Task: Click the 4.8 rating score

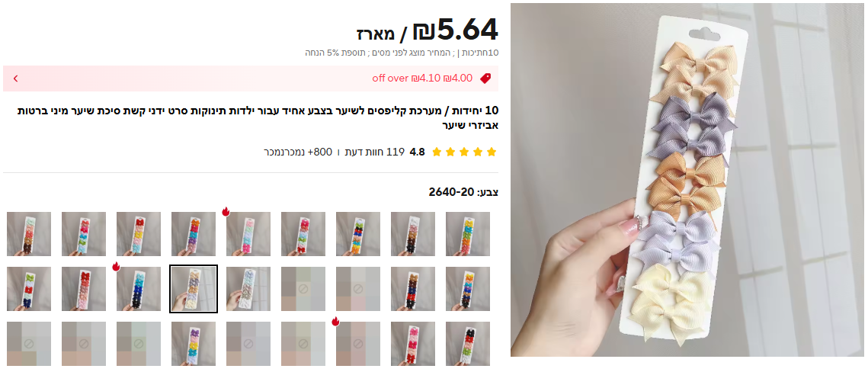Action: pos(417,152)
